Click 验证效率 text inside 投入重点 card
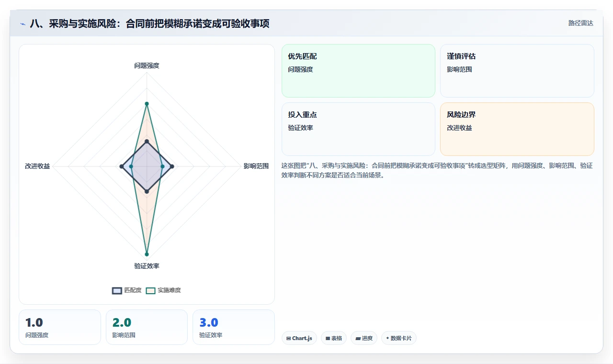Viewport: 613px width, 364px height. (300, 128)
